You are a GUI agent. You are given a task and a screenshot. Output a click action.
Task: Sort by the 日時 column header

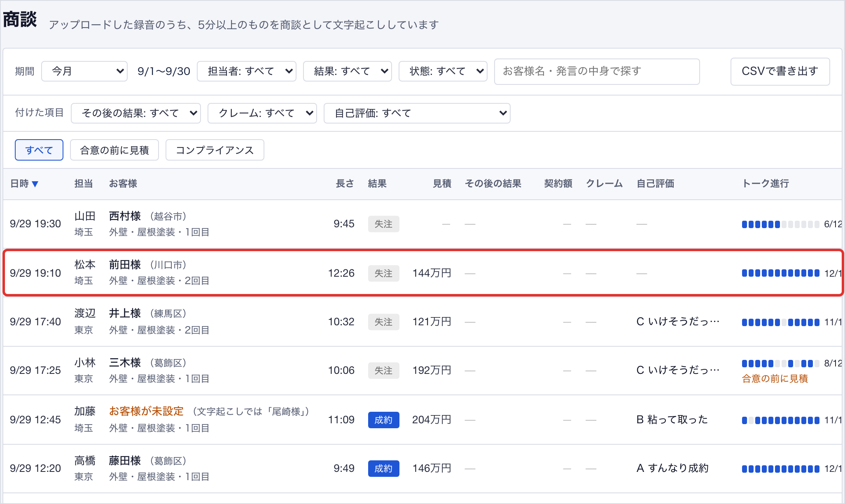24,184
